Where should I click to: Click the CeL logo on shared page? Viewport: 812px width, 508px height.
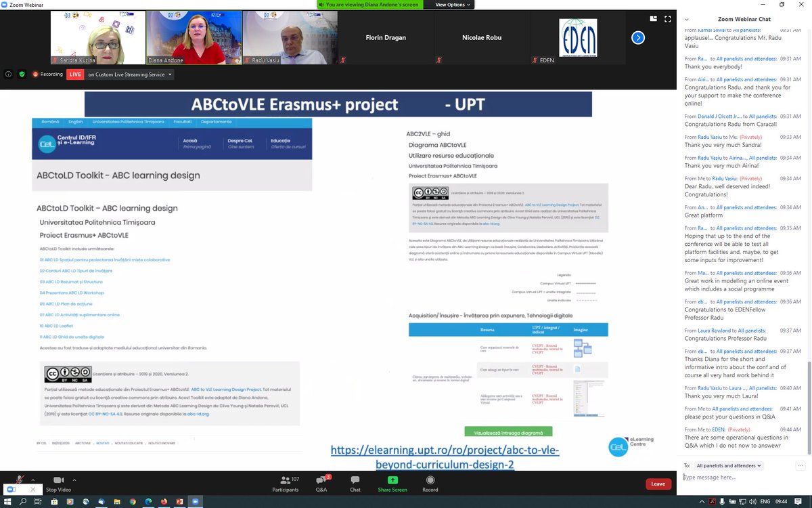tap(46, 143)
